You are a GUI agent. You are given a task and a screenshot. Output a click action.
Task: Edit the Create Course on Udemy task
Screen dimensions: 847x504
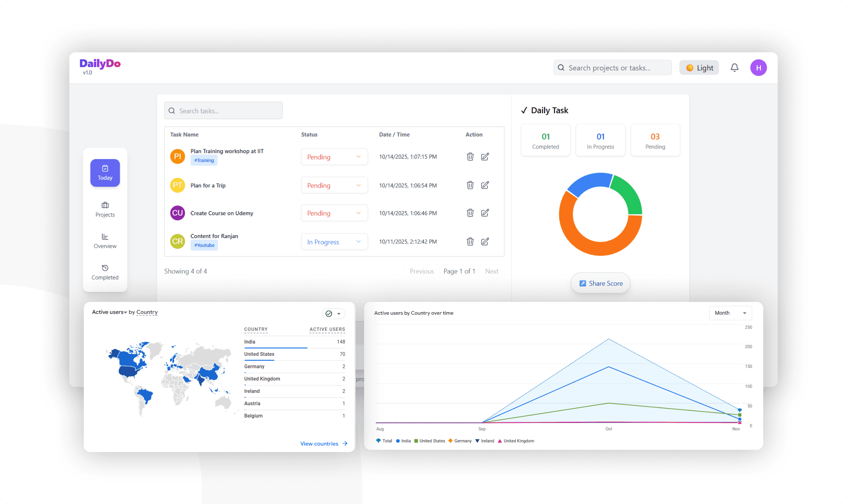485,213
